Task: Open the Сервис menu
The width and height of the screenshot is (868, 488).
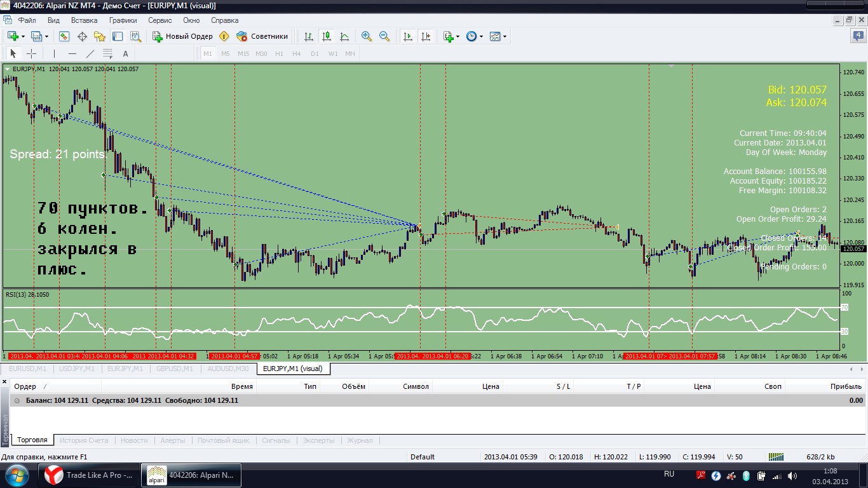Action: (160, 20)
